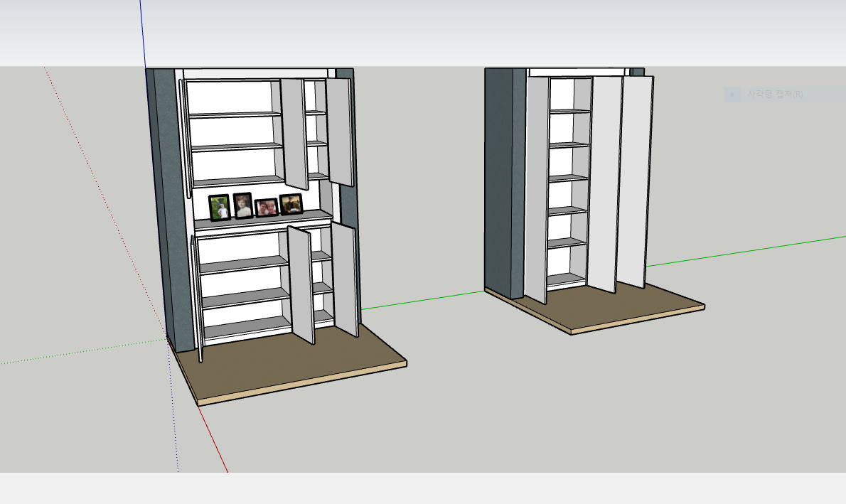846x504 pixels.
Task: Select the left cabinet's lower-right open door
Action: [345, 279]
